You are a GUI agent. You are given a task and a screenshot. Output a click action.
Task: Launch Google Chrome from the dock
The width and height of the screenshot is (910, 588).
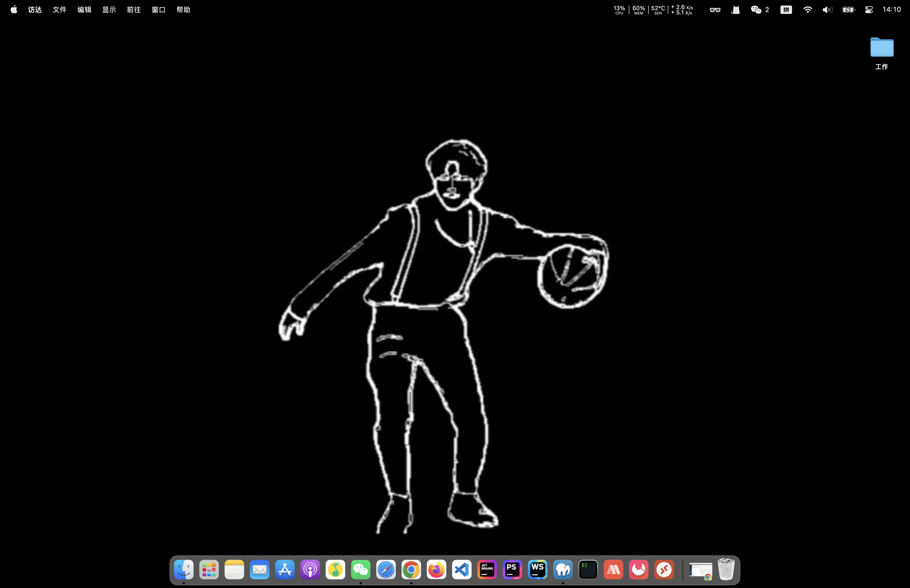pos(411,570)
